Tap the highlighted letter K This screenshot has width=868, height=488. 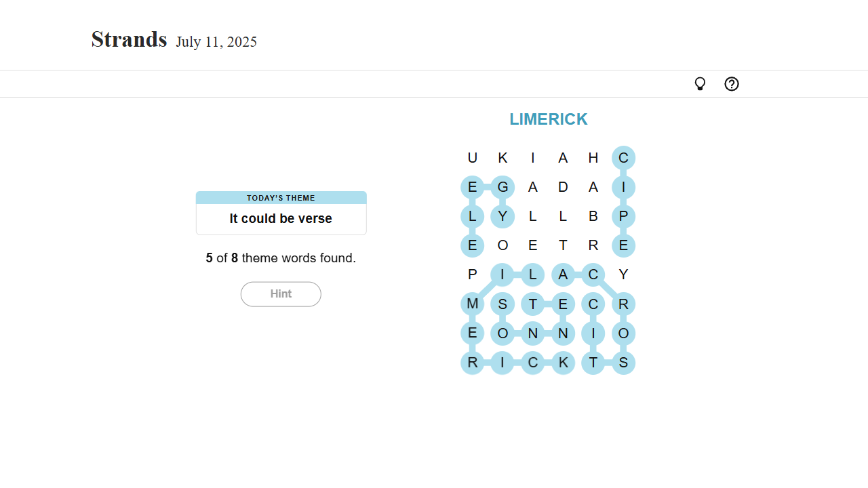(563, 363)
